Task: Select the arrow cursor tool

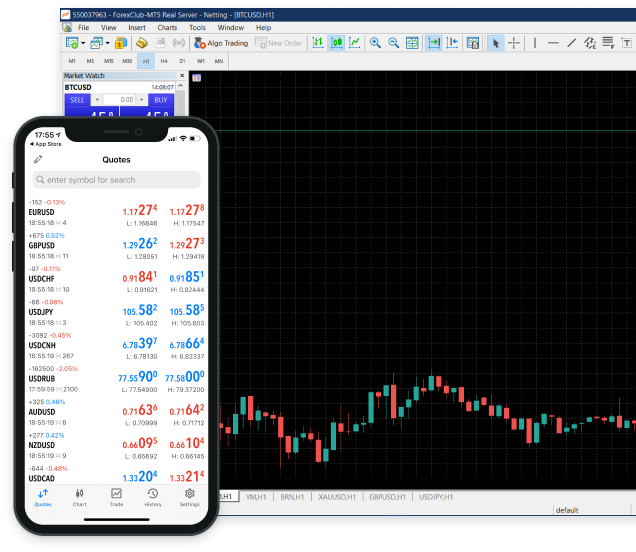Action: (495, 43)
